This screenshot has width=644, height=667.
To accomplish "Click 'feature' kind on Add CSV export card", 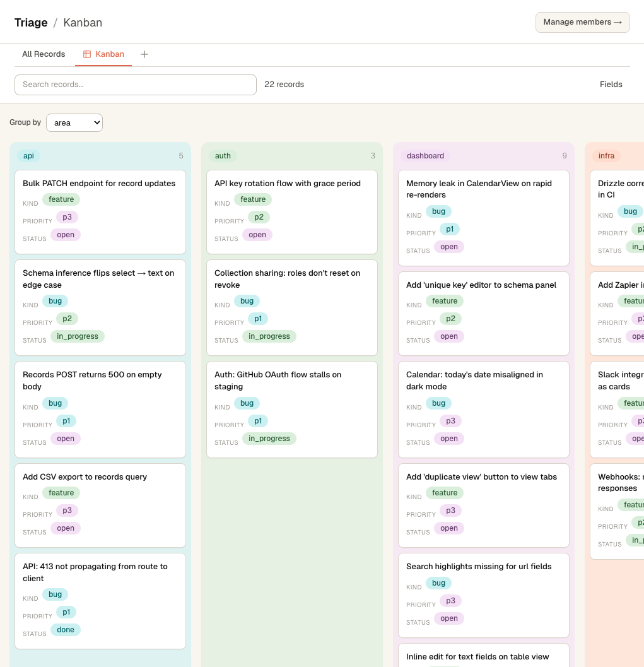I will [x=61, y=493].
